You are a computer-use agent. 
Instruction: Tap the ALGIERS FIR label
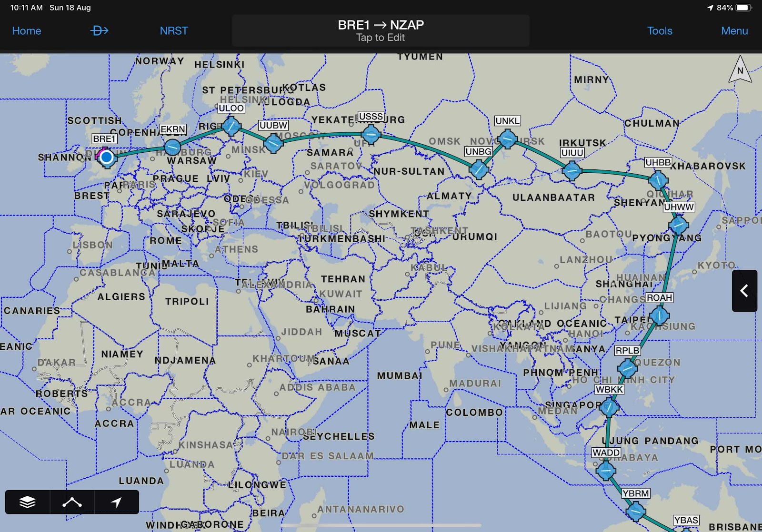tap(121, 297)
